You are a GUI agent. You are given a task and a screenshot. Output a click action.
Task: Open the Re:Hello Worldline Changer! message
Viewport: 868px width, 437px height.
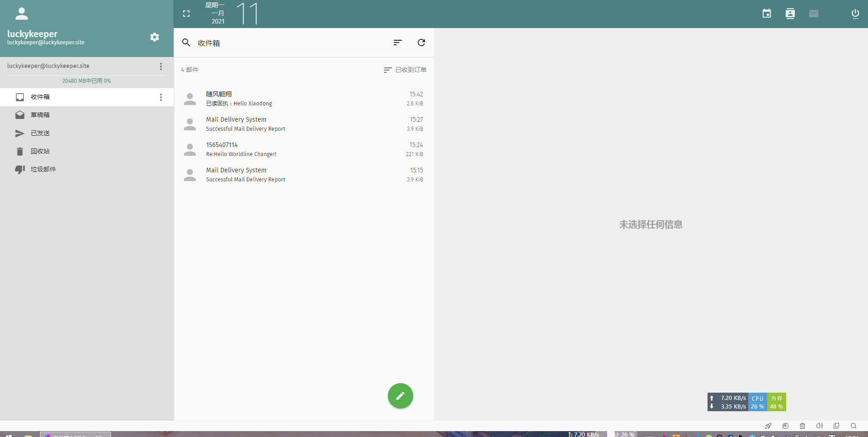303,149
